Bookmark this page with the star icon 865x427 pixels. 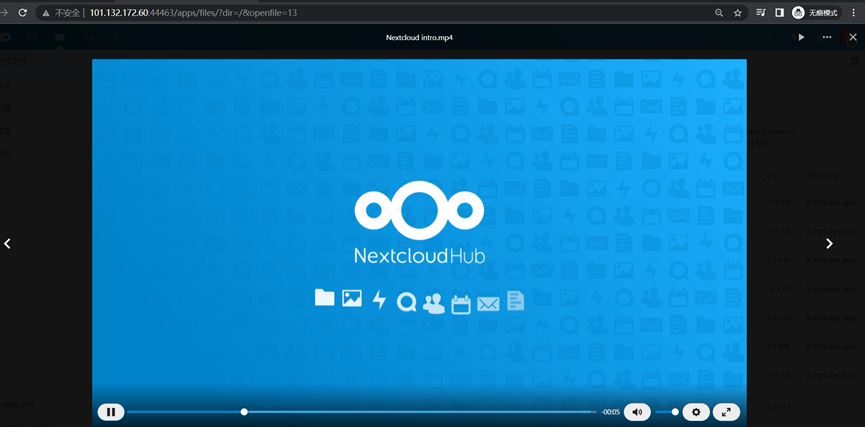pyautogui.click(x=738, y=13)
